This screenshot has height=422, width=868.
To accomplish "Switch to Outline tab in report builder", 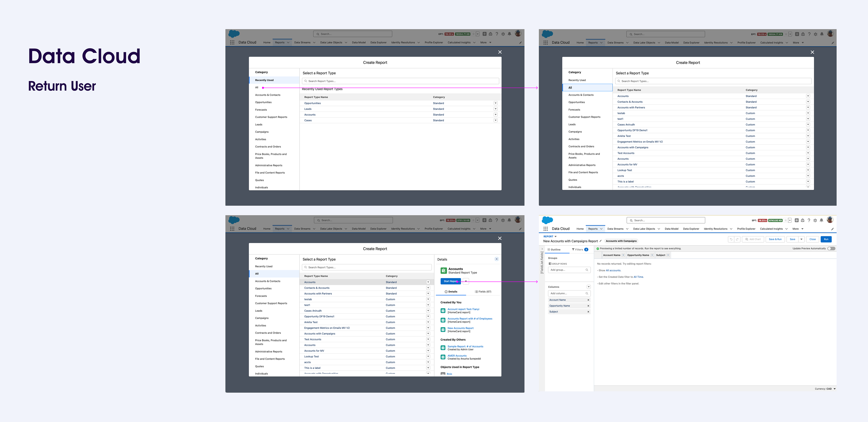I will (554, 250).
